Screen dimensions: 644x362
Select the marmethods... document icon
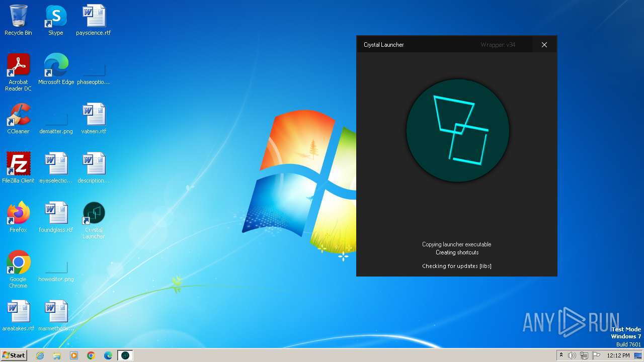(x=56, y=316)
